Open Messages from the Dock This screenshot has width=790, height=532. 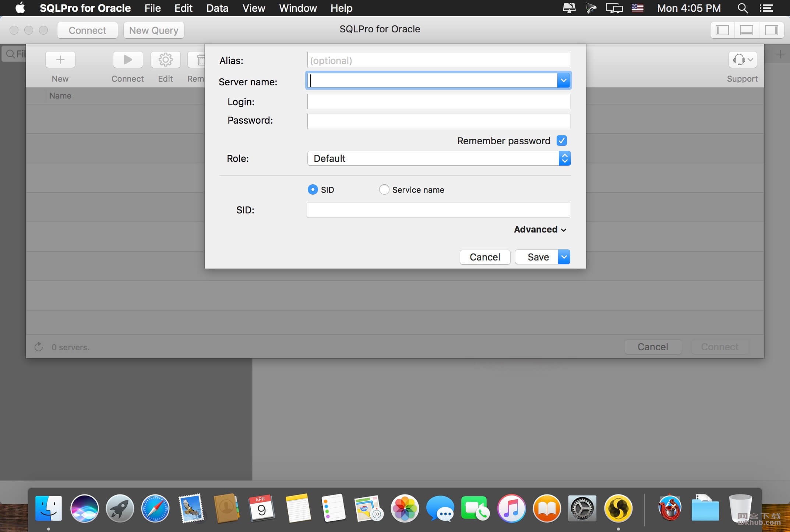[440, 508]
